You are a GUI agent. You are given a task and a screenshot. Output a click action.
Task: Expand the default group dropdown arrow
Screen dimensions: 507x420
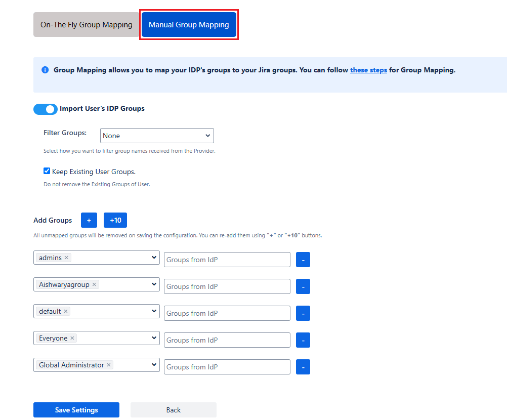tap(154, 311)
